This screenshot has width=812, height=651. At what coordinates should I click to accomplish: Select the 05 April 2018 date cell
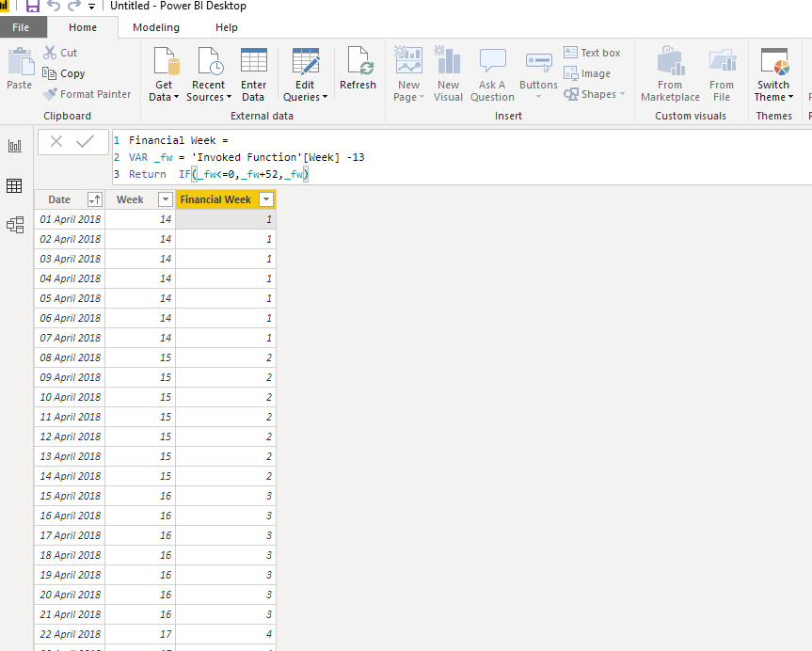[x=70, y=298]
